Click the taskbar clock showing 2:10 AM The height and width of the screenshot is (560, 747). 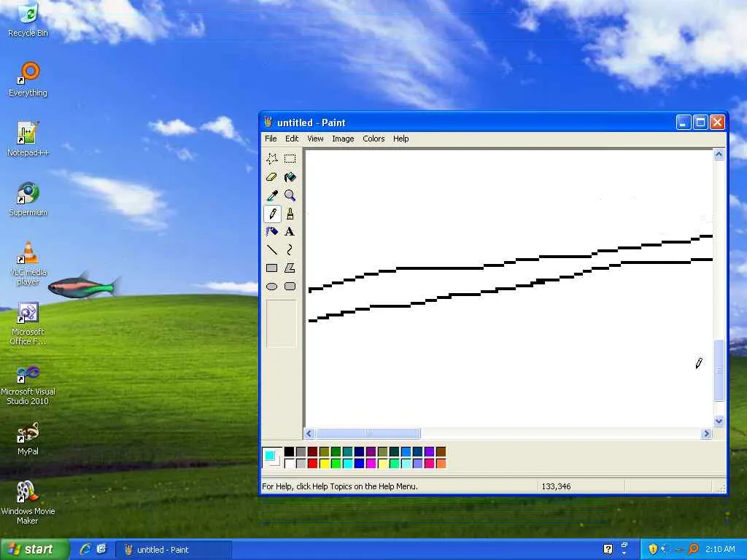click(720, 549)
